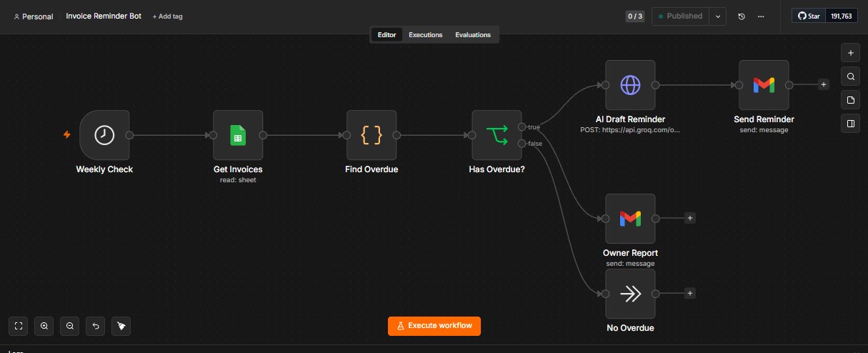Click the Published status button

coord(680,16)
